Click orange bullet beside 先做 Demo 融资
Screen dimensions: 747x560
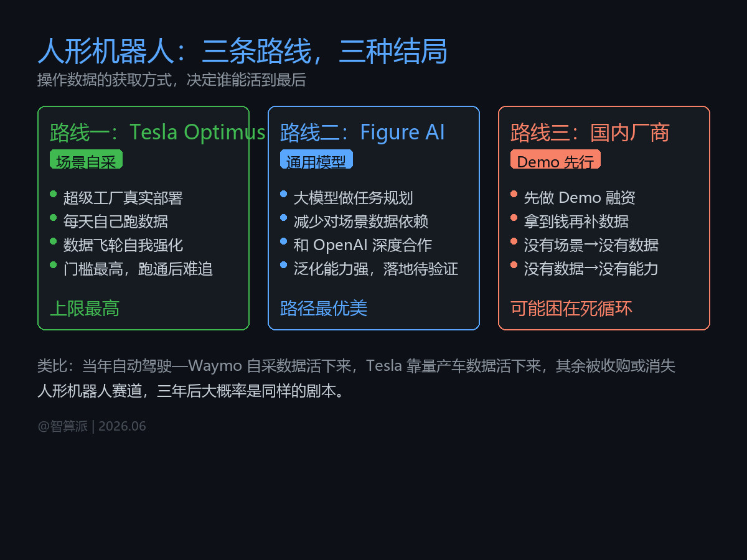(514, 194)
